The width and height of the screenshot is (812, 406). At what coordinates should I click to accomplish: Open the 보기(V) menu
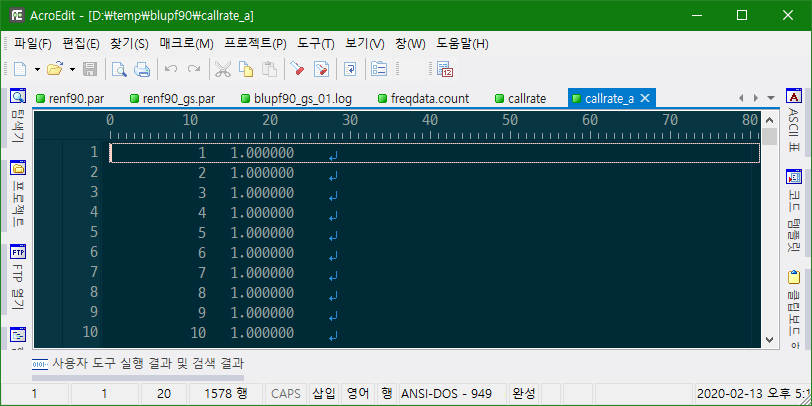pos(365,44)
